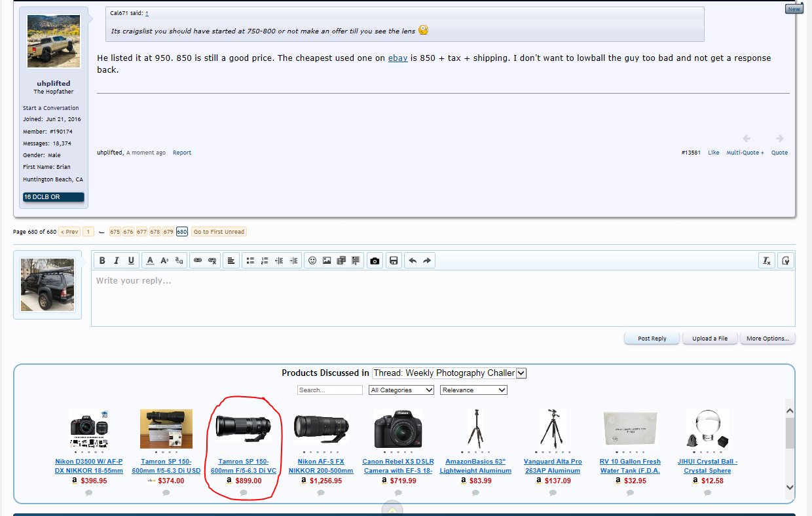Image resolution: width=812 pixels, height=516 pixels.
Task: Click the comment bubble under Tamron $899.00
Action: (243, 492)
